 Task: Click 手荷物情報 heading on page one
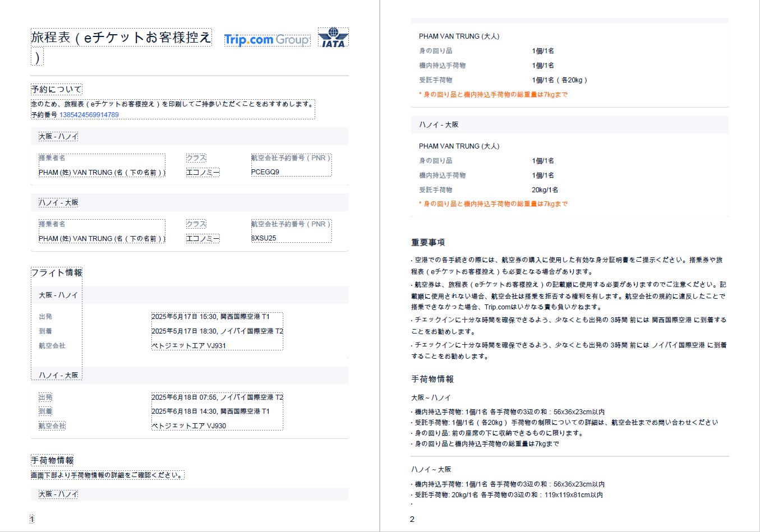(x=52, y=460)
